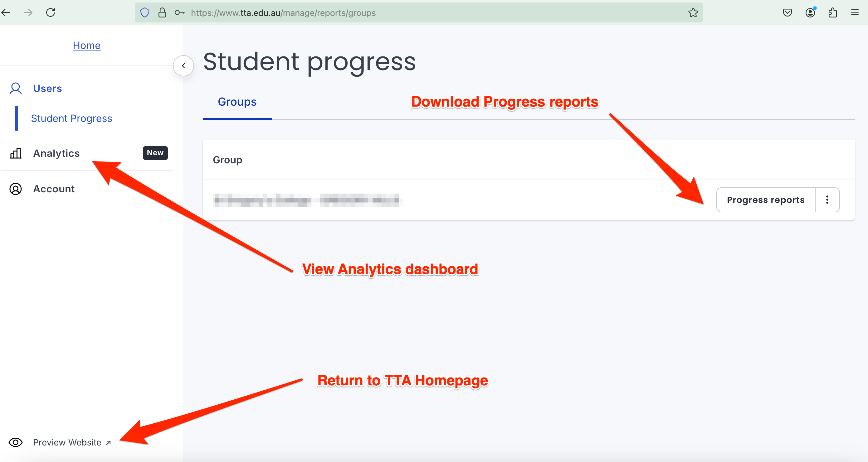Click the Progress reports button

(x=765, y=200)
